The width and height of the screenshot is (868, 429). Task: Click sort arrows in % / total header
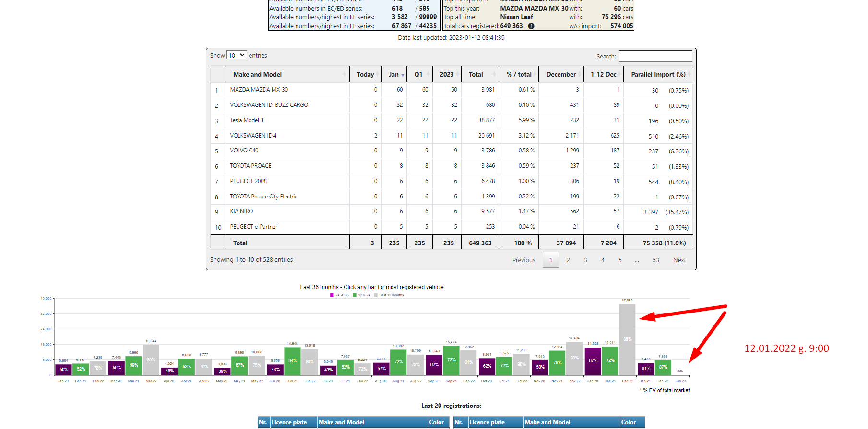[x=535, y=74]
